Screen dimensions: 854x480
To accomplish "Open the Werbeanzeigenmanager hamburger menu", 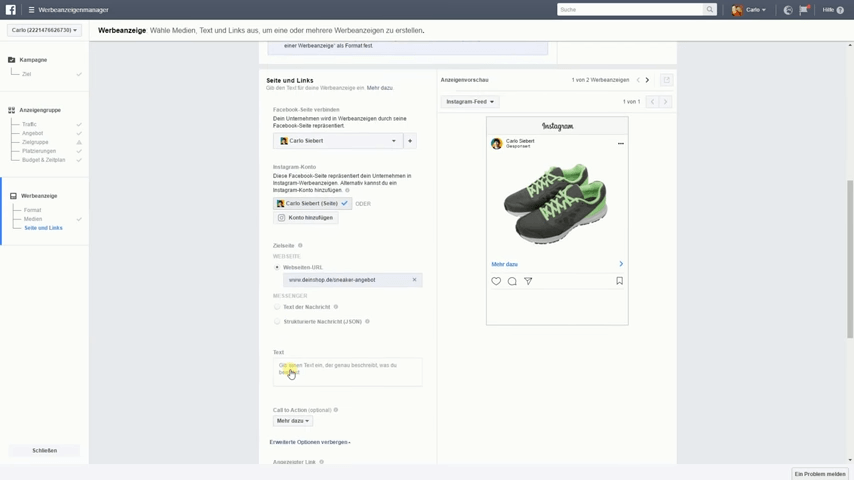I will (31, 10).
